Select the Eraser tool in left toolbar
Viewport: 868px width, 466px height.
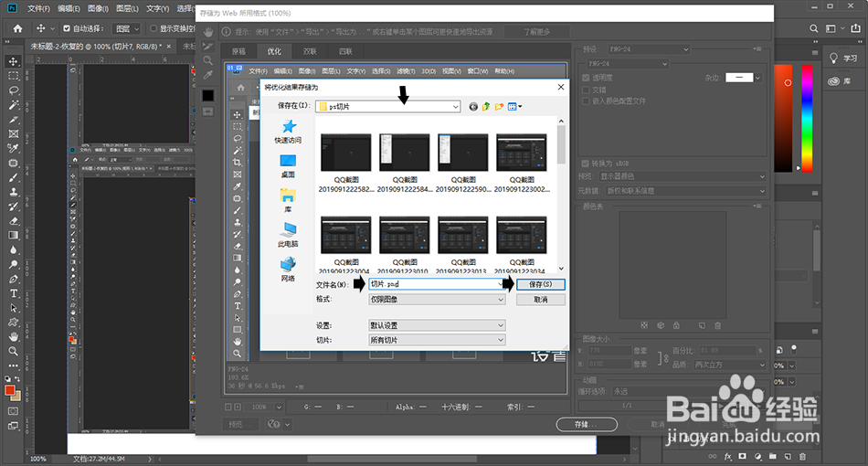pyautogui.click(x=14, y=221)
